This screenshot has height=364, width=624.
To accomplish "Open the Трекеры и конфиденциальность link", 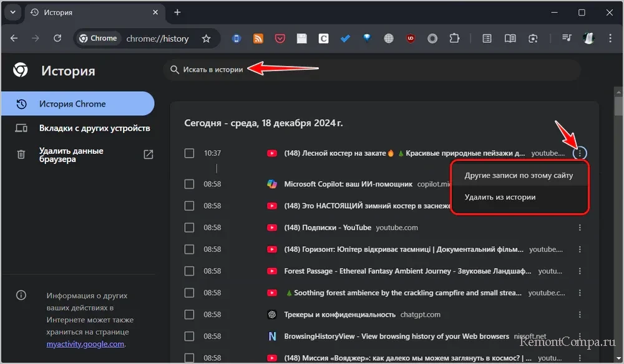I will 340,314.
